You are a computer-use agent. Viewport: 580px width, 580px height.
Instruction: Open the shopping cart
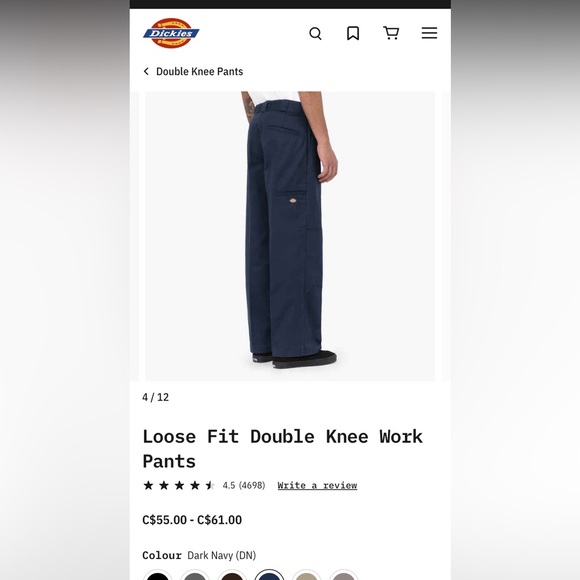(x=391, y=33)
